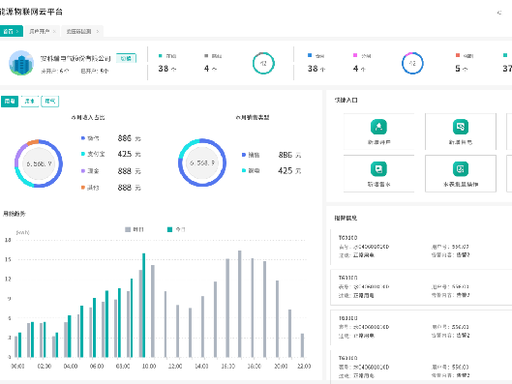512x384 pixels.
Task: Open the quick entry meter icon below person icon
Action: pos(379,169)
